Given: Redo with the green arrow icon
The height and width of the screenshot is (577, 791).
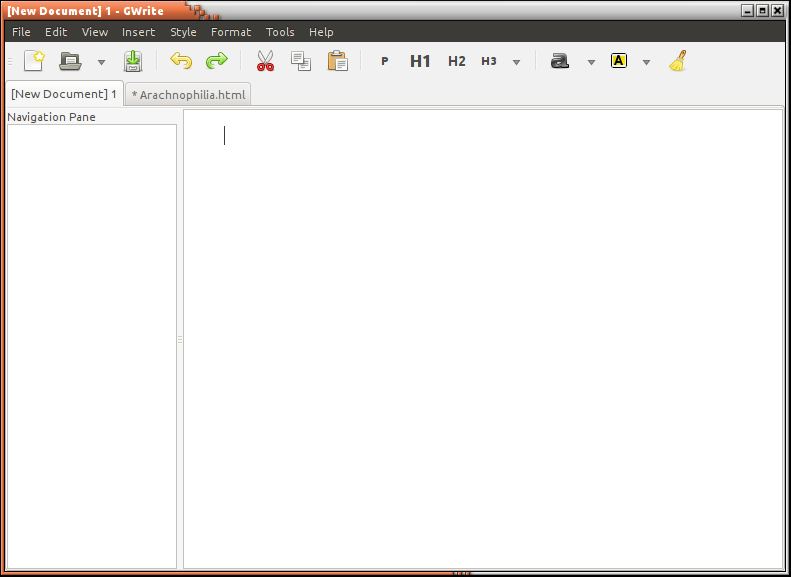Looking at the screenshot, I should (x=216, y=61).
